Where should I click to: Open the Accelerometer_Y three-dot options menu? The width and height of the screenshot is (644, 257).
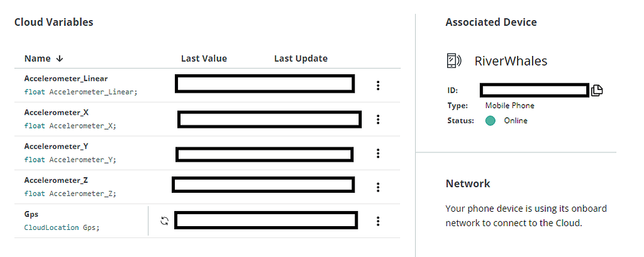(378, 153)
